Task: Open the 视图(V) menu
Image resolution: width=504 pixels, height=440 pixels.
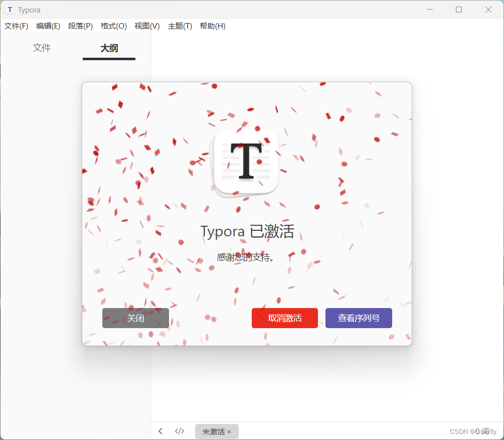Action: coord(147,26)
